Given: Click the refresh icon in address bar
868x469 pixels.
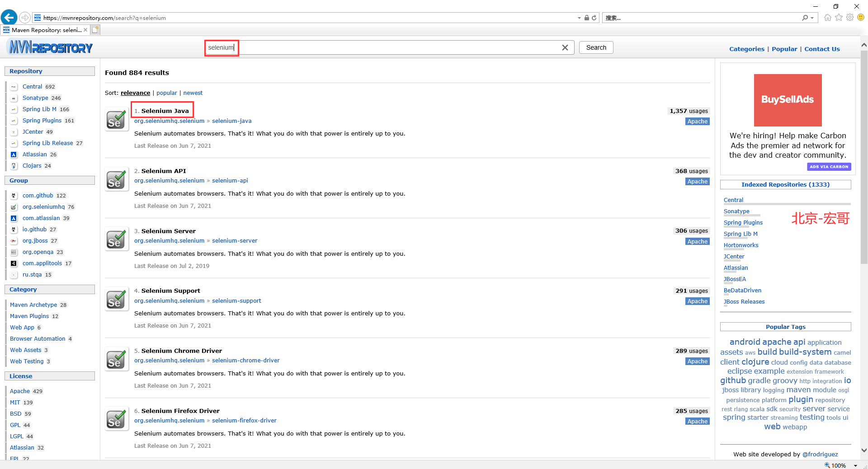Looking at the screenshot, I should click(594, 18).
